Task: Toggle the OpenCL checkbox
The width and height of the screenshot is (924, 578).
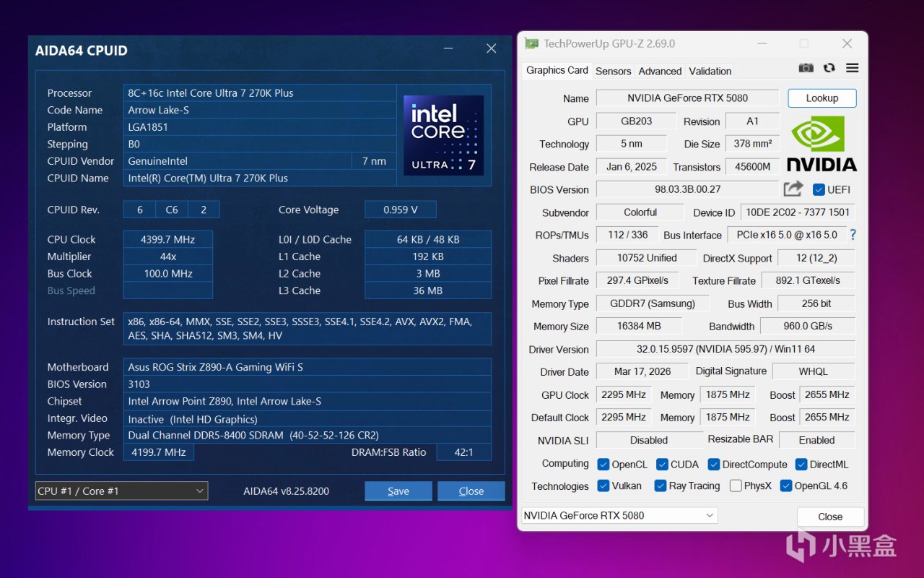Action: coord(603,465)
